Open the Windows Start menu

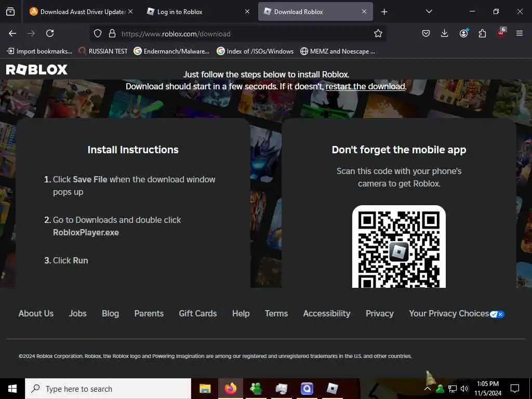[x=12, y=389]
